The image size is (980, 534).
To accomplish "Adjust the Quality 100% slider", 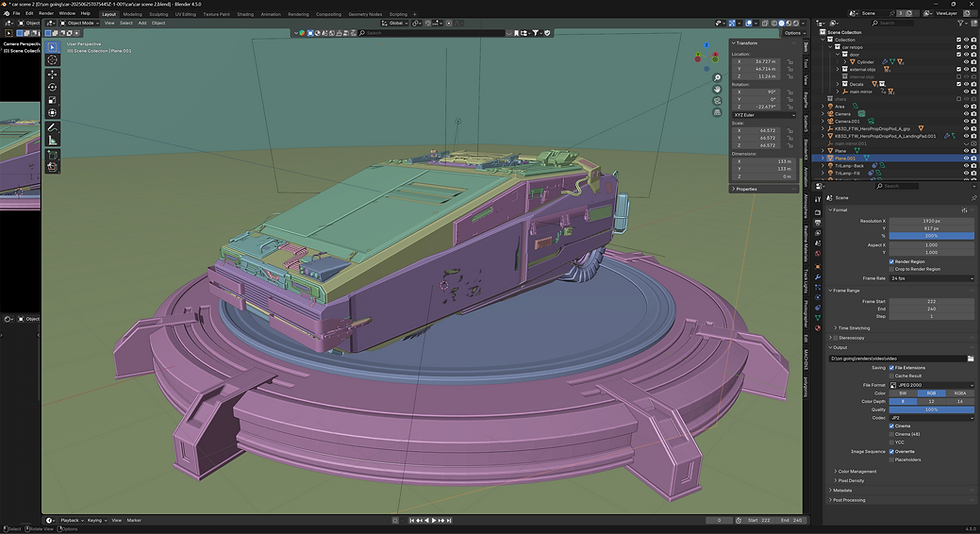I will [931, 409].
